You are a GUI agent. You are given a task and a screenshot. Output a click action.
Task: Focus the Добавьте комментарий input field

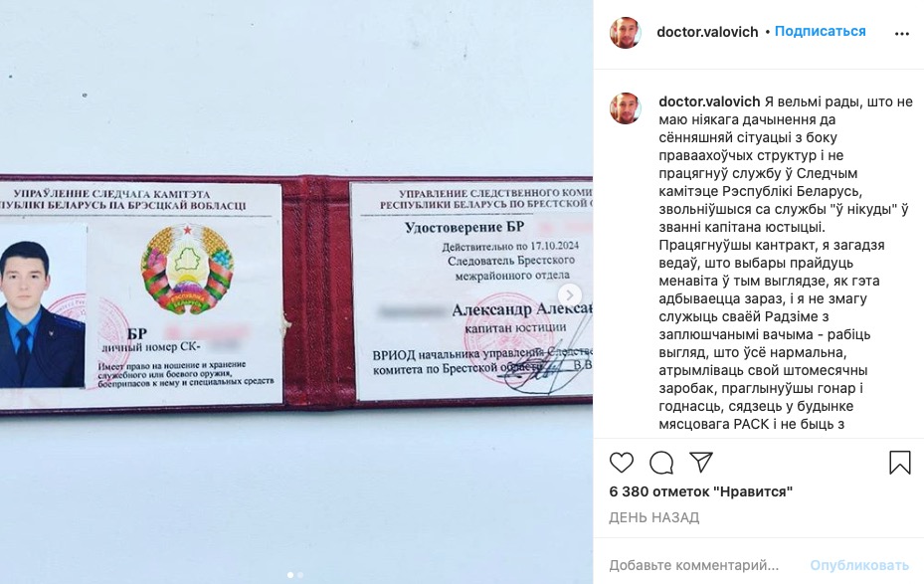(x=701, y=565)
